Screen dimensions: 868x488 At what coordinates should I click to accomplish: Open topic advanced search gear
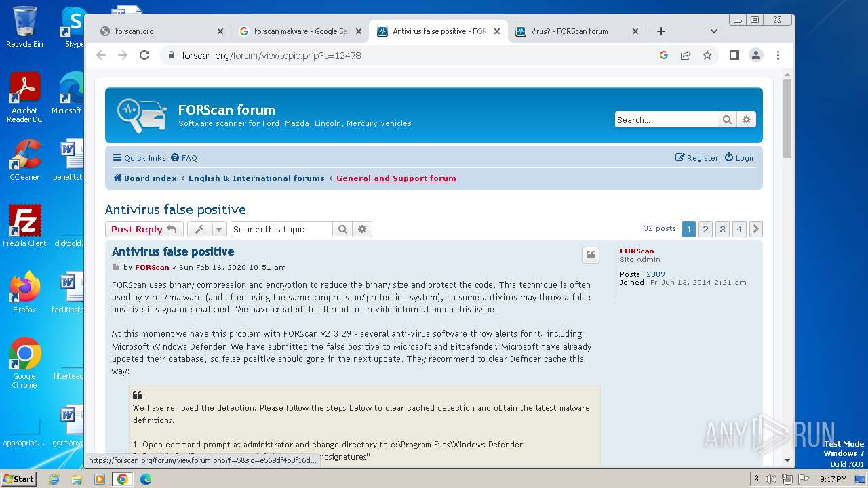(362, 229)
